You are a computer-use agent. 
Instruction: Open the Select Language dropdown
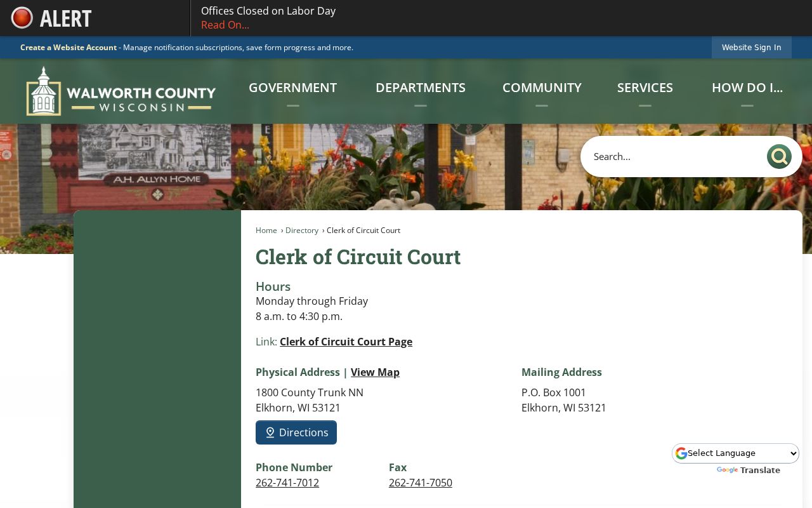[736, 453]
